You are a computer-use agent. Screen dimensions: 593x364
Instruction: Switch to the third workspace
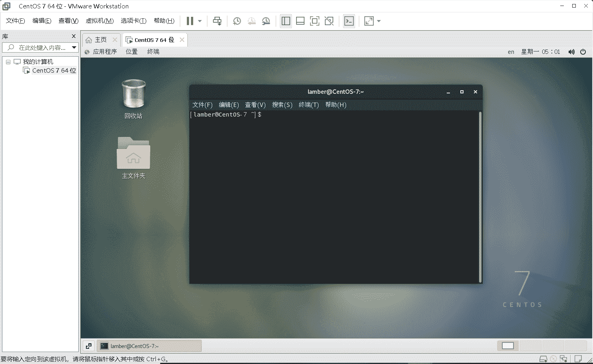coord(553,346)
